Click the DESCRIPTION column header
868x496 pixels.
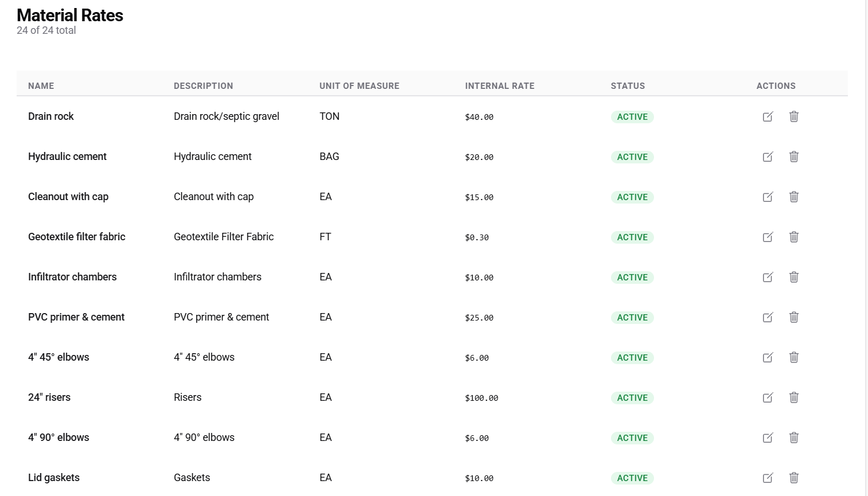pyautogui.click(x=204, y=86)
